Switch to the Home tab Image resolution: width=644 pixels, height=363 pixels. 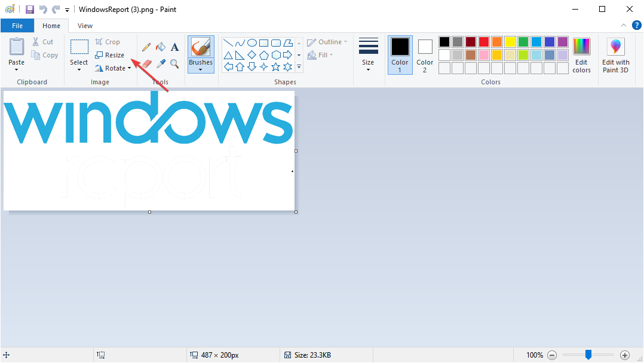(51, 26)
